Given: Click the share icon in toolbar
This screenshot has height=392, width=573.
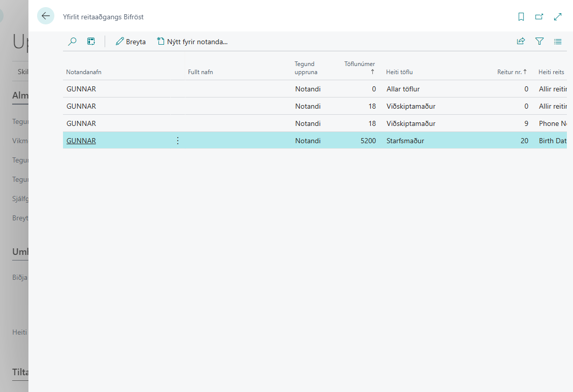Looking at the screenshot, I should pos(521,41).
